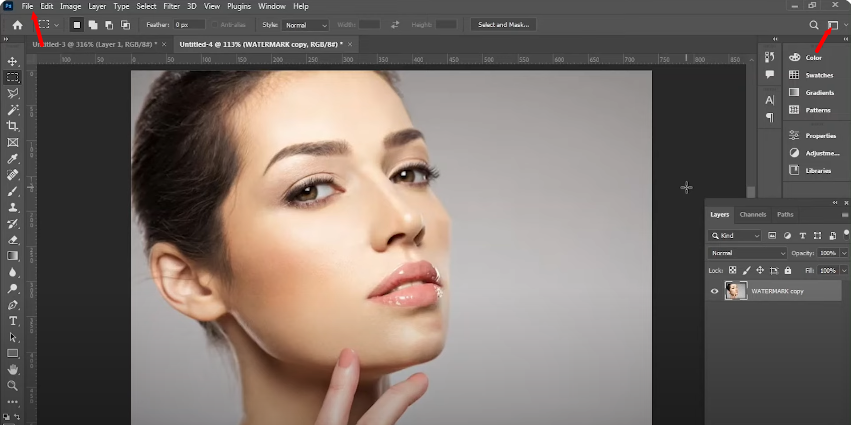Select the Zoom tool
Viewport: 851px width, 425px height.
coord(12,386)
